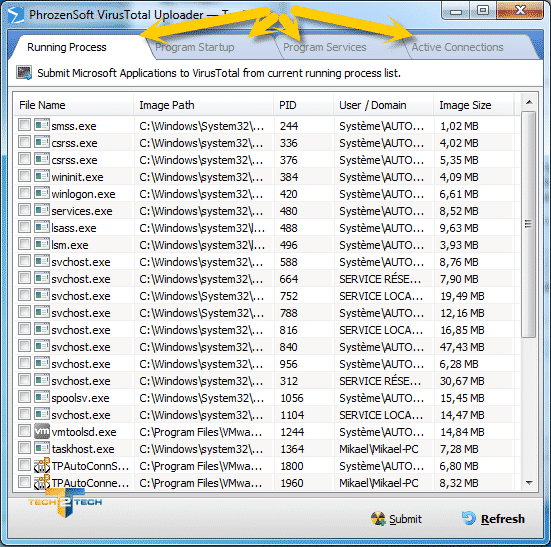Enable the vmtoolsd.exe checkbox
The width and height of the screenshot is (551, 547).
(24, 430)
